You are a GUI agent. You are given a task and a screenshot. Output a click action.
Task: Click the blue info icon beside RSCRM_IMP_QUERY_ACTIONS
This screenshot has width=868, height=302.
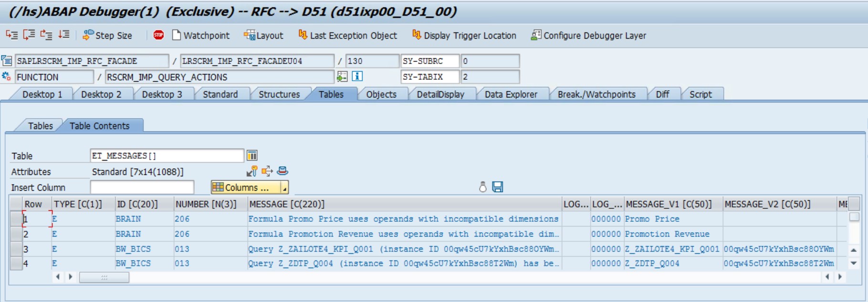pyautogui.click(x=357, y=76)
